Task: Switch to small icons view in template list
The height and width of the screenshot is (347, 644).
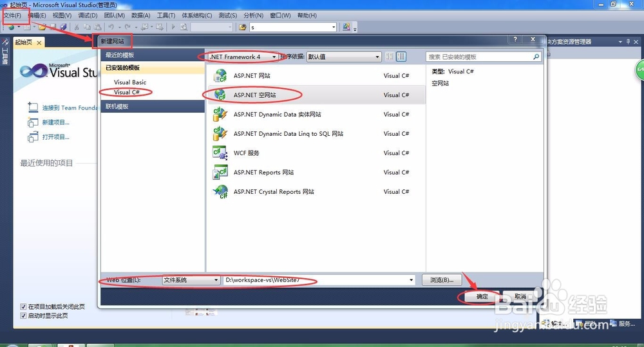Action: tap(390, 57)
